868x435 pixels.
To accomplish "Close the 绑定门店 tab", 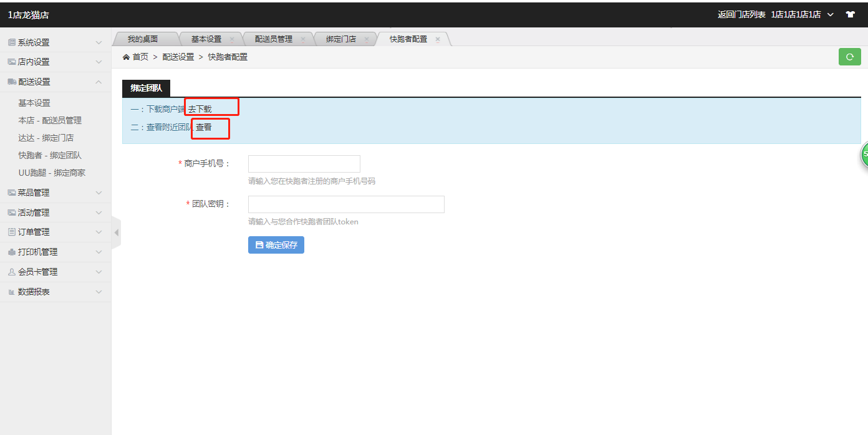I will pyautogui.click(x=367, y=39).
